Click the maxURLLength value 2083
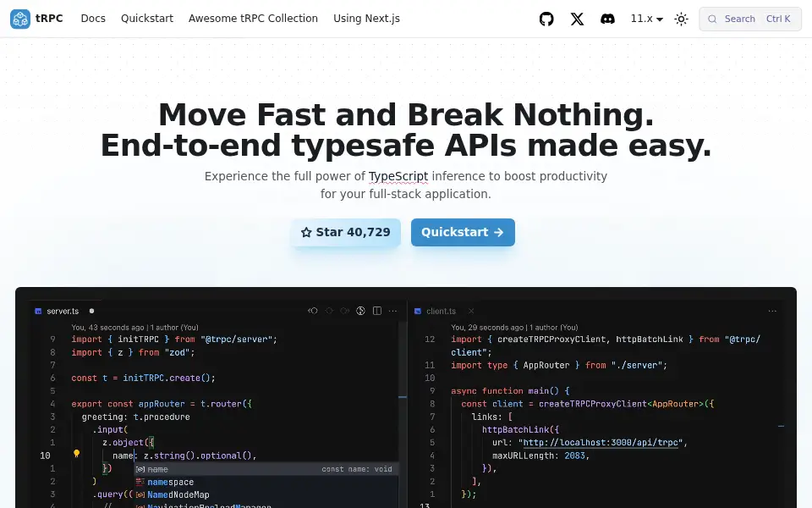 pos(575,456)
